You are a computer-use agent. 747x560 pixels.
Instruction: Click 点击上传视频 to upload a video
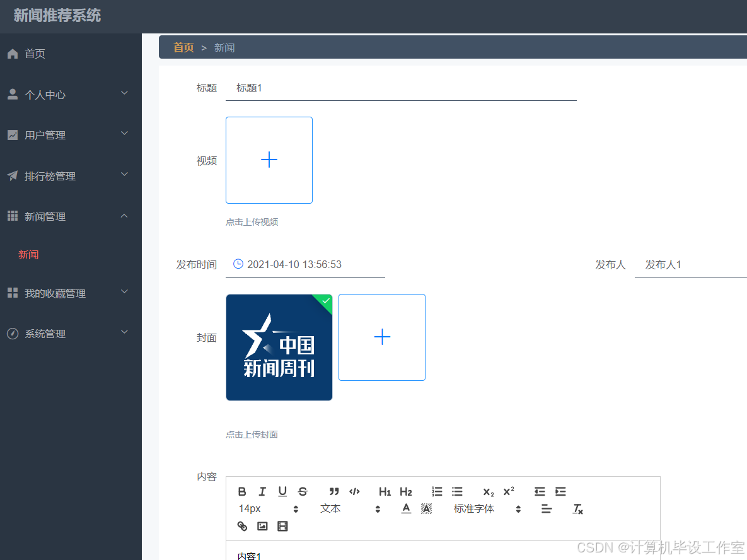252,222
